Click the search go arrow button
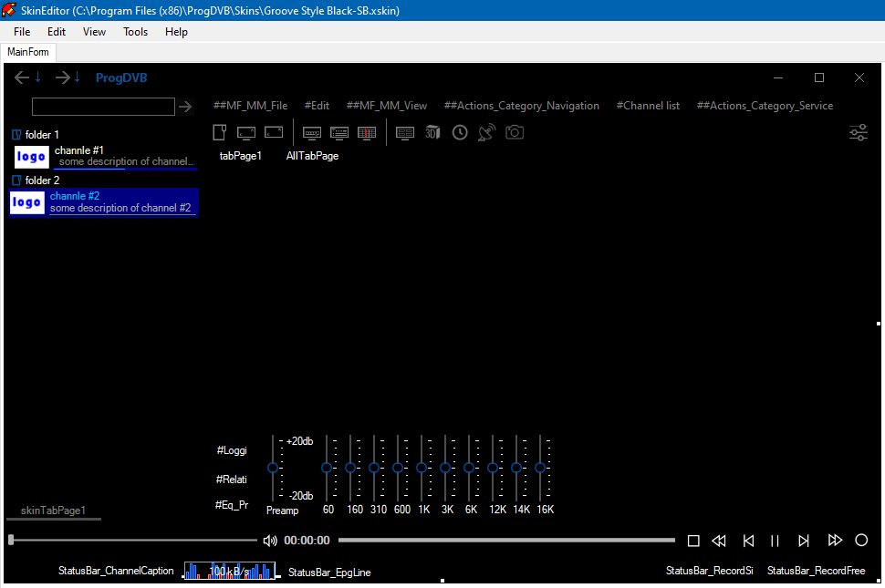 (186, 108)
